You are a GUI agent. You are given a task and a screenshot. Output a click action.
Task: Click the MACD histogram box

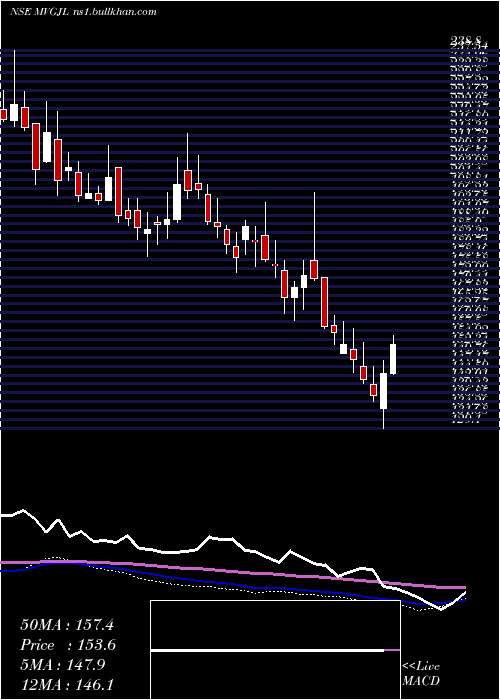click(275, 650)
